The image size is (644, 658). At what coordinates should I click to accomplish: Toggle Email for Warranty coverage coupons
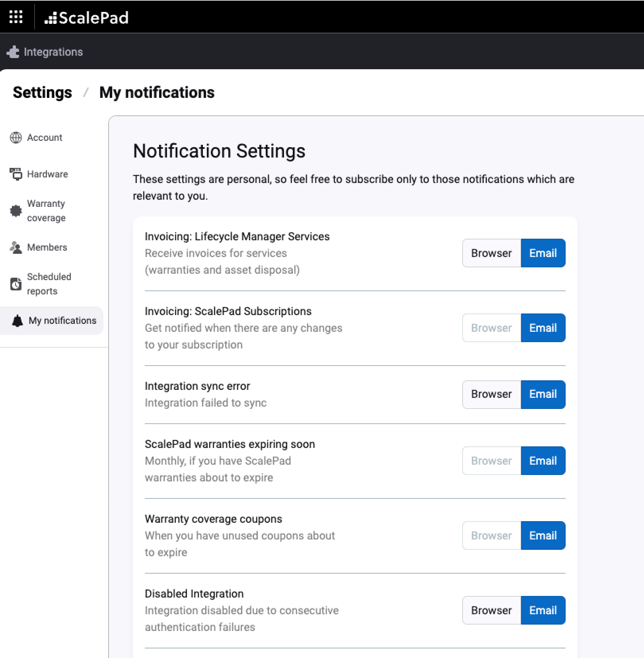pos(543,535)
